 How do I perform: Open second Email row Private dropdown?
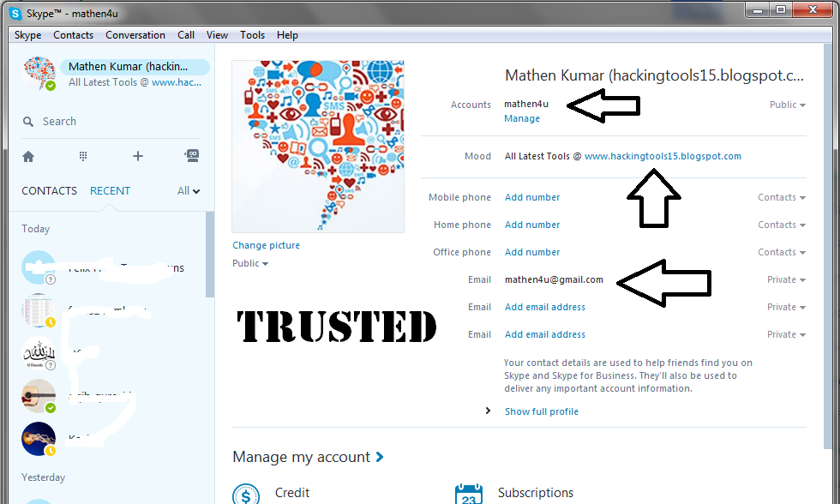pyautogui.click(x=787, y=307)
